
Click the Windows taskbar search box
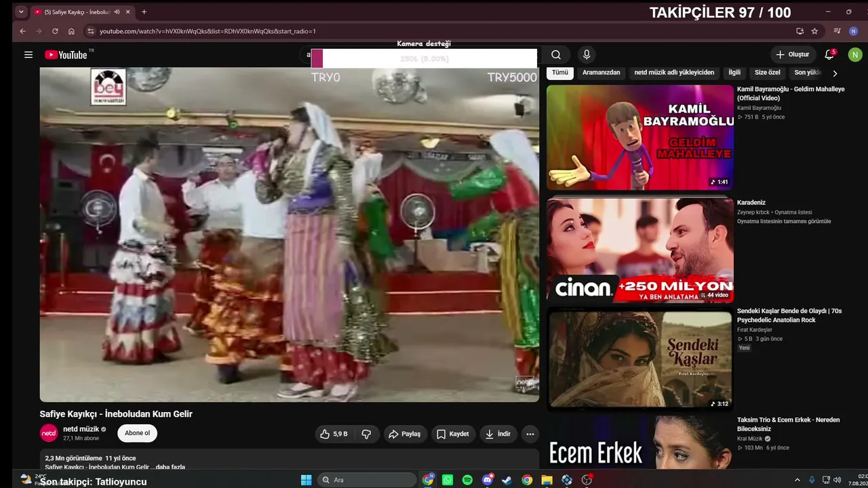pyautogui.click(x=367, y=480)
